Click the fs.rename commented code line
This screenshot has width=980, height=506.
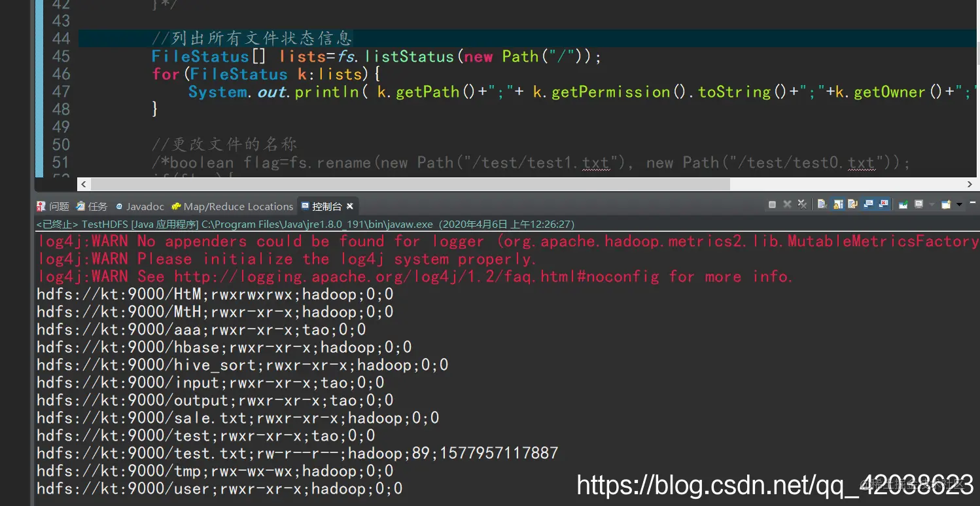pyautogui.click(x=531, y=162)
